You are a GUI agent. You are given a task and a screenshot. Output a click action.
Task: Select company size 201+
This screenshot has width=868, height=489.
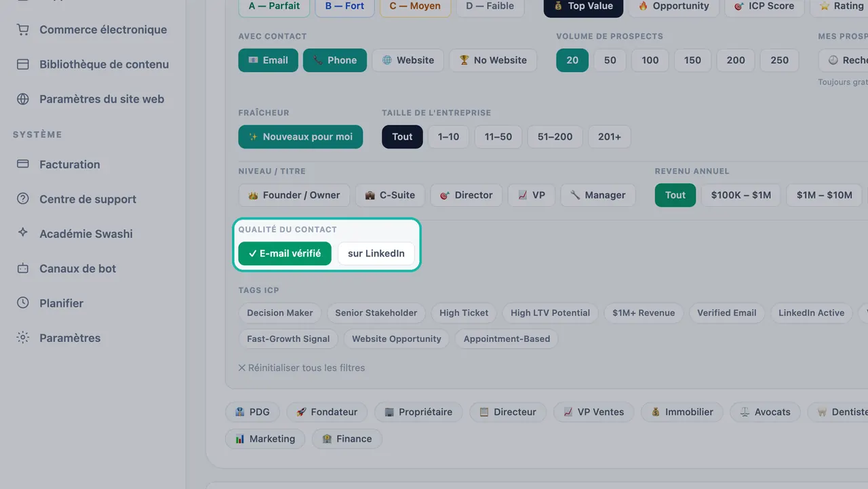tap(610, 137)
